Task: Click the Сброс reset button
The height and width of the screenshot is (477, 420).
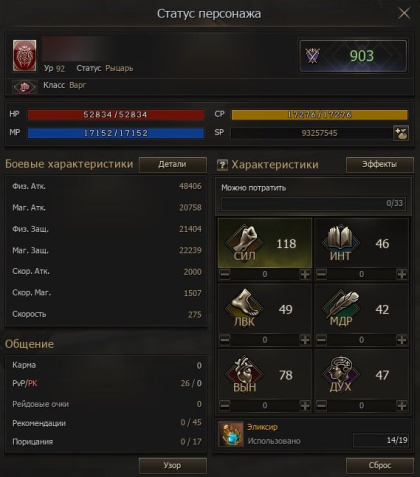Action: (x=380, y=466)
